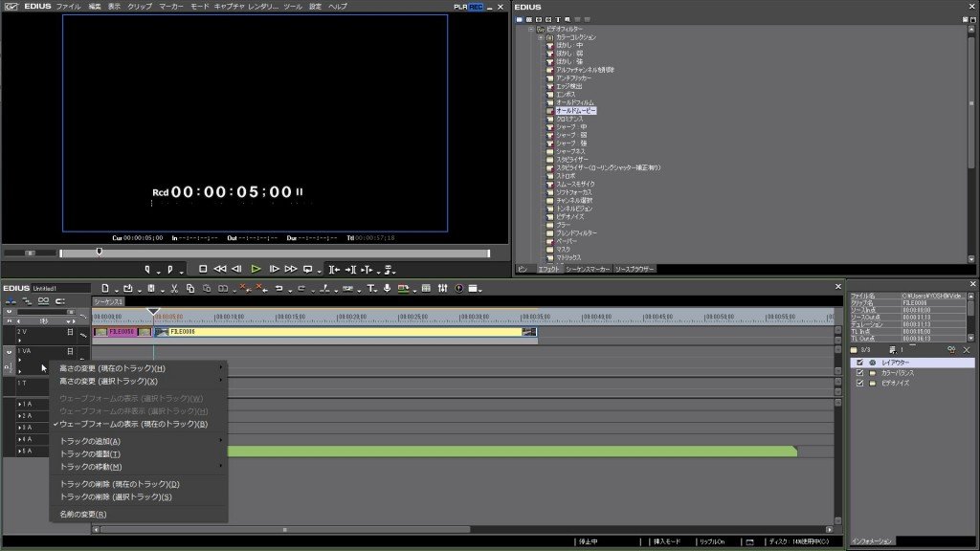
Task: Expand the Color Correction folder node
Action: [541, 37]
